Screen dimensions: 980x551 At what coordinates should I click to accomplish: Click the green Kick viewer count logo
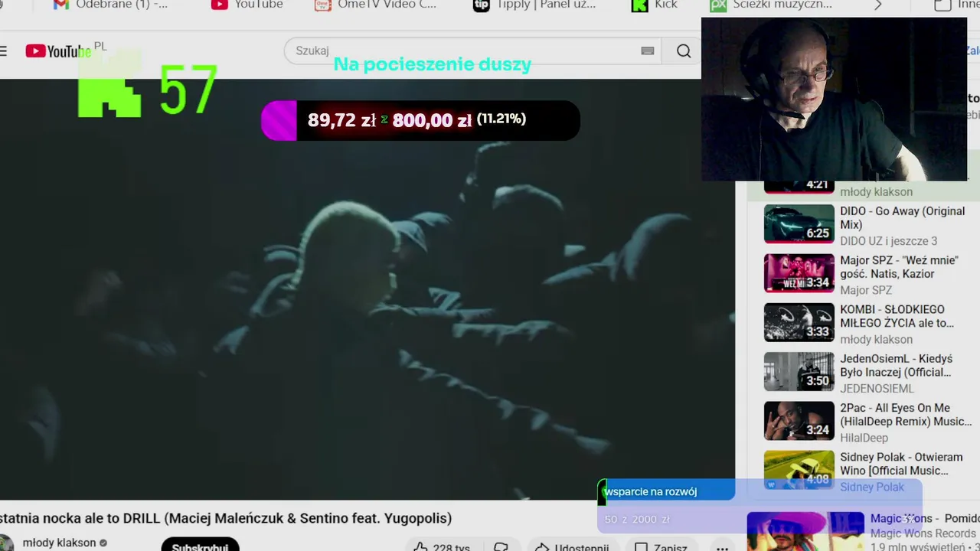(x=109, y=84)
